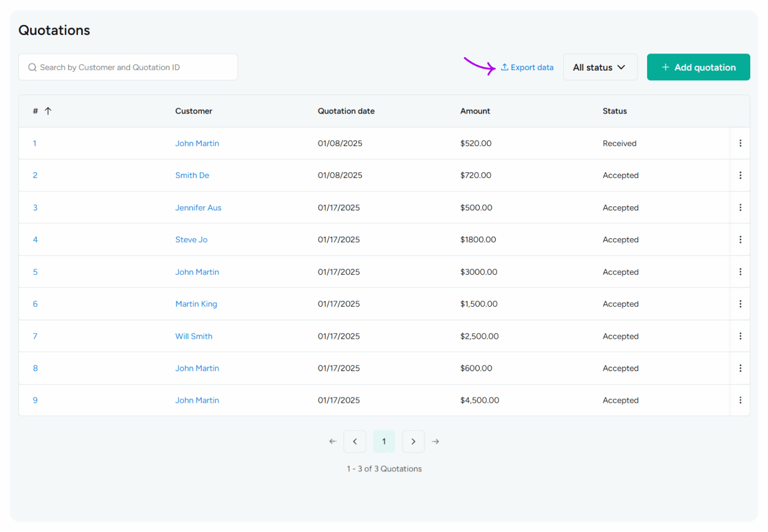Open the kebab menu for John Martin's first quotation
Viewport: 768px width, 532px height.
pyautogui.click(x=740, y=143)
